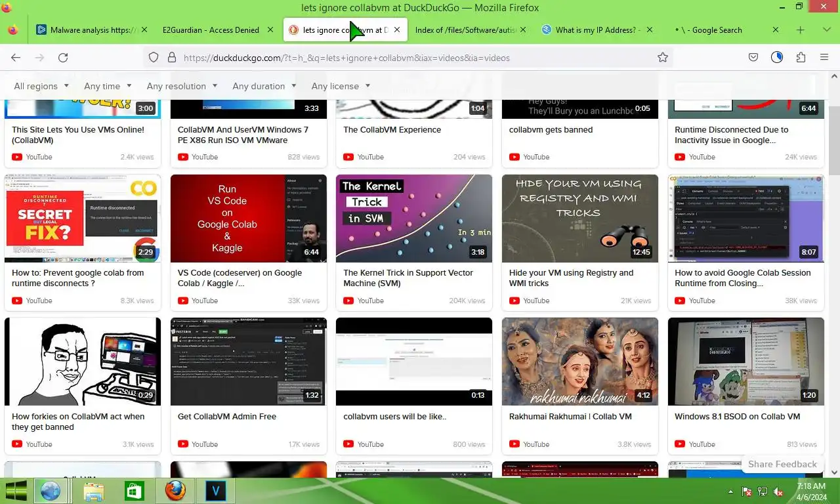Open 'collabvm gets banned' video title
The image size is (840, 504).
[551, 130]
